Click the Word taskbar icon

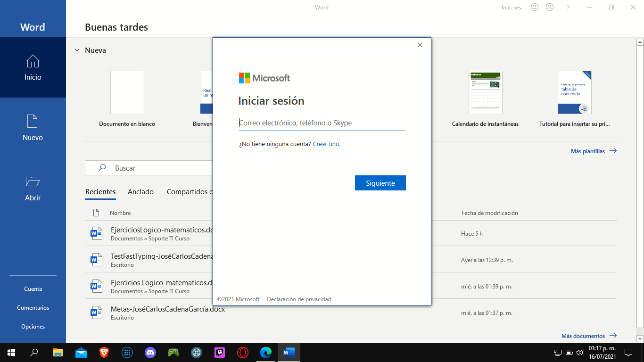coord(289,353)
